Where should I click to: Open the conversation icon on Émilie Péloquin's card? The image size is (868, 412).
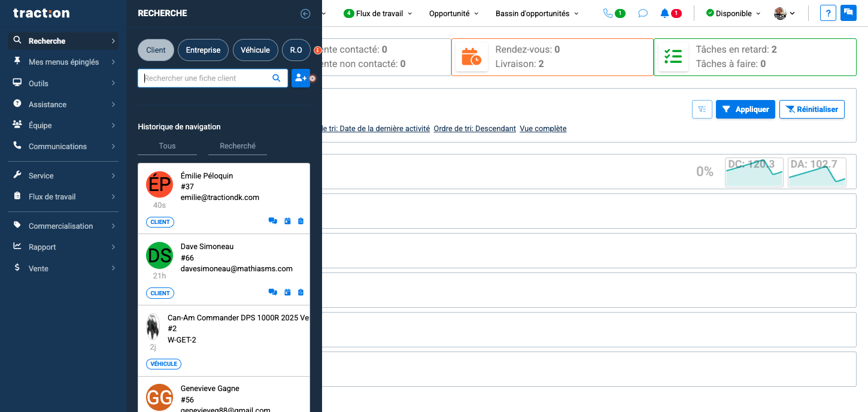[273, 220]
